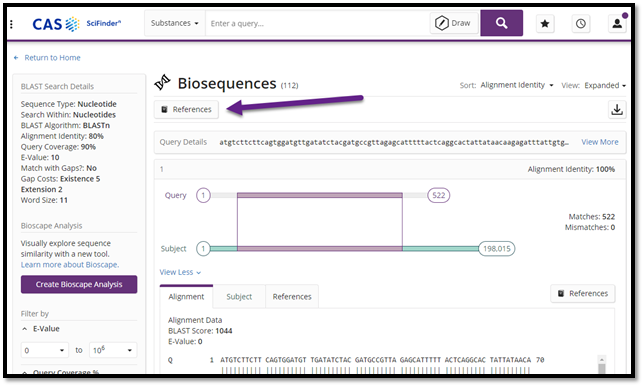Open the Draw structure editor
This screenshot has height=387, width=644.
(453, 23)
